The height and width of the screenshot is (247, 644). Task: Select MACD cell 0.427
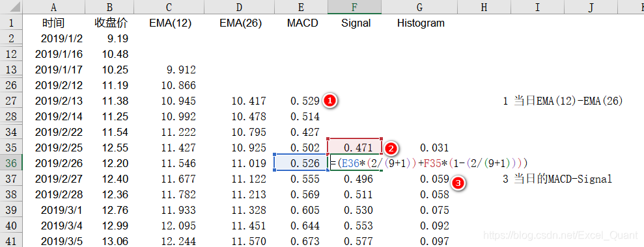pos(301,132)
